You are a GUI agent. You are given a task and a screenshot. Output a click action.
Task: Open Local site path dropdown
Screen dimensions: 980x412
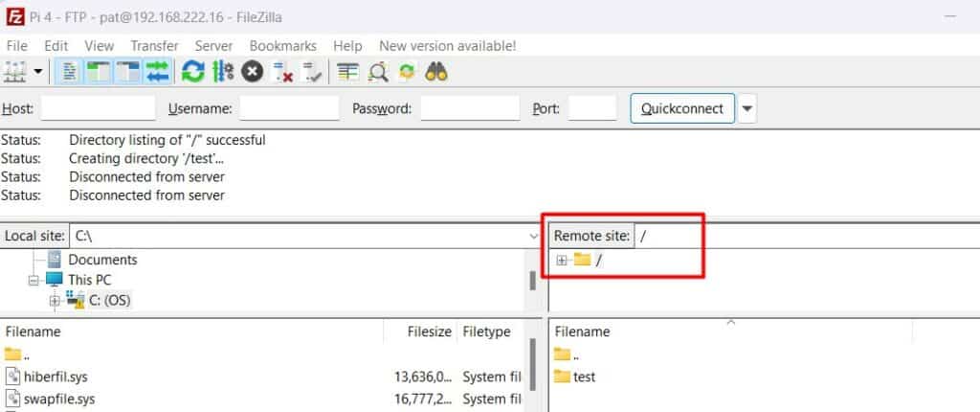(x=534, y=236)
